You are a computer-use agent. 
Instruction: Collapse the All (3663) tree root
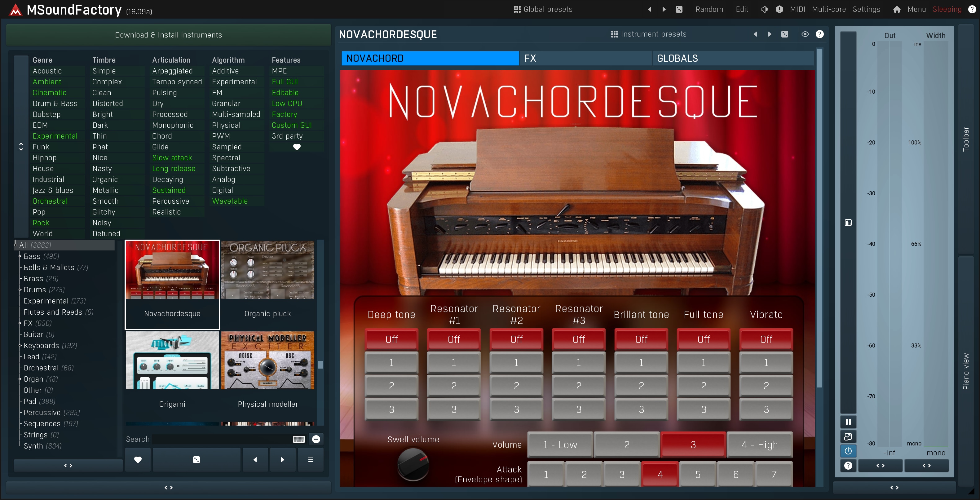pyautogui.click(x=15, y=245)
